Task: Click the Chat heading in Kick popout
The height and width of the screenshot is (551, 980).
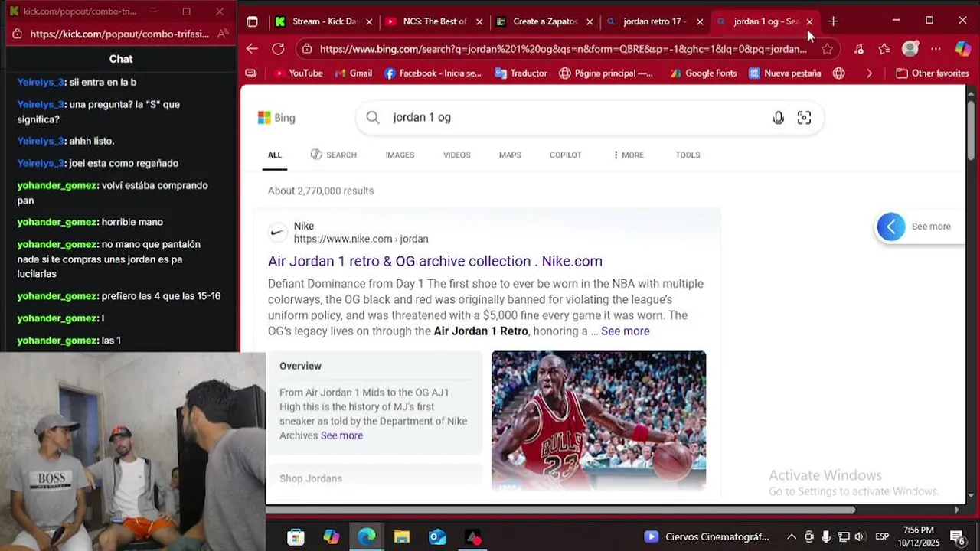Action: pos(121,59)
